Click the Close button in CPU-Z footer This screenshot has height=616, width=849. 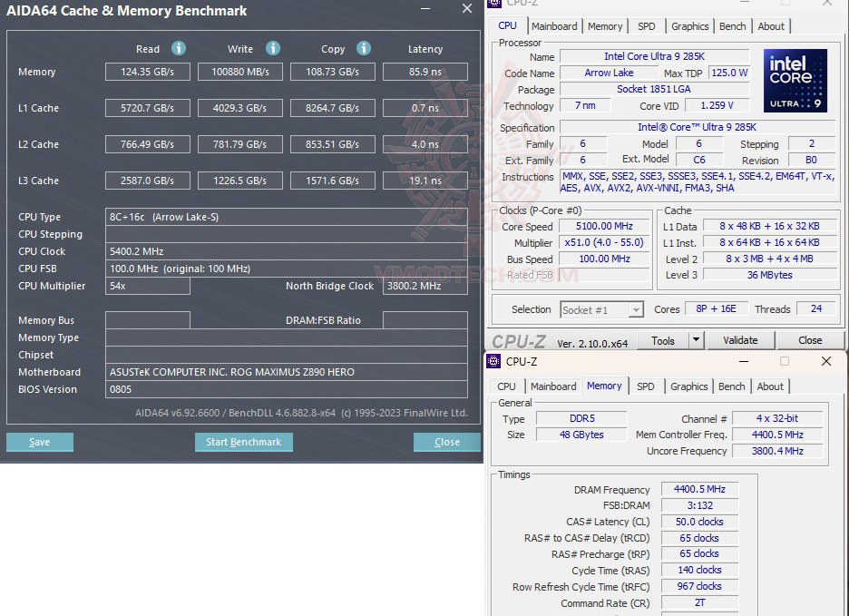click(x=810, y=340)
